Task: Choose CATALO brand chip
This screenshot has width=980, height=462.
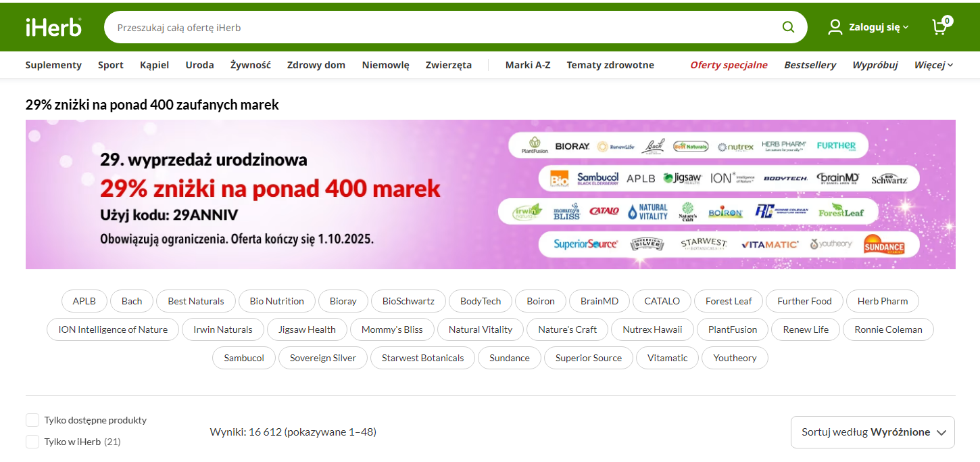Action: click(662, 301)
